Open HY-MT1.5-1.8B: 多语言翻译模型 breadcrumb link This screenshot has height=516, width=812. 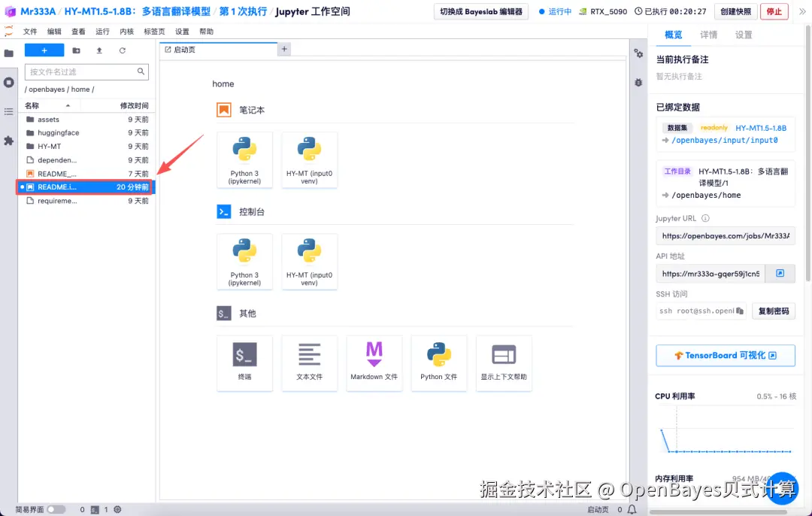coord(138,11)
